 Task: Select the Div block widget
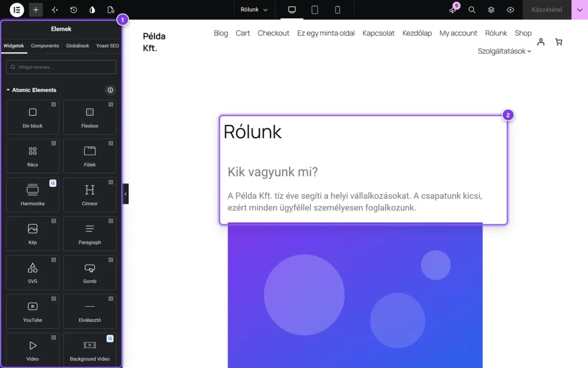[x=33, y=117]
